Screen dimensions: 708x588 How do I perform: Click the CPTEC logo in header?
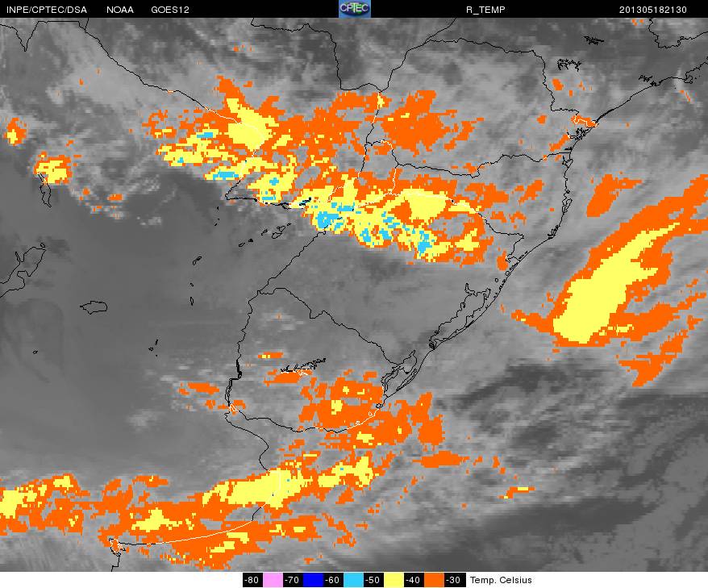[x=355, y=9]
